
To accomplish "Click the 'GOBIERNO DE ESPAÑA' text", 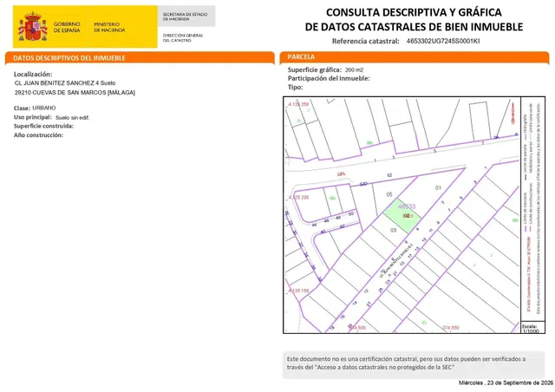I will 67,27.
